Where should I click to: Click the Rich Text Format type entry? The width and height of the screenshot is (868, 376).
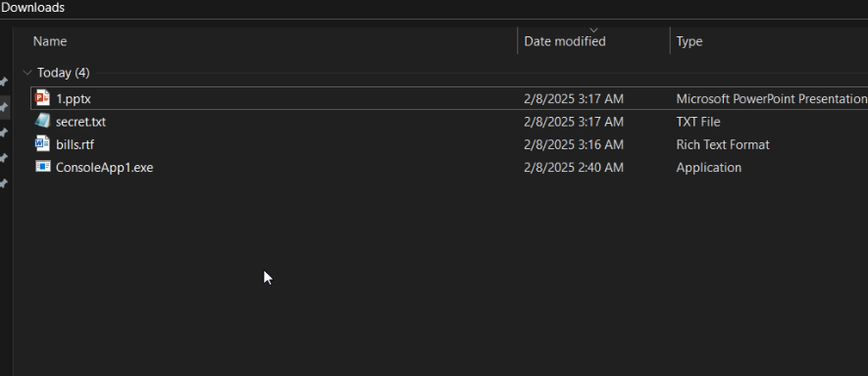point(723,144)
